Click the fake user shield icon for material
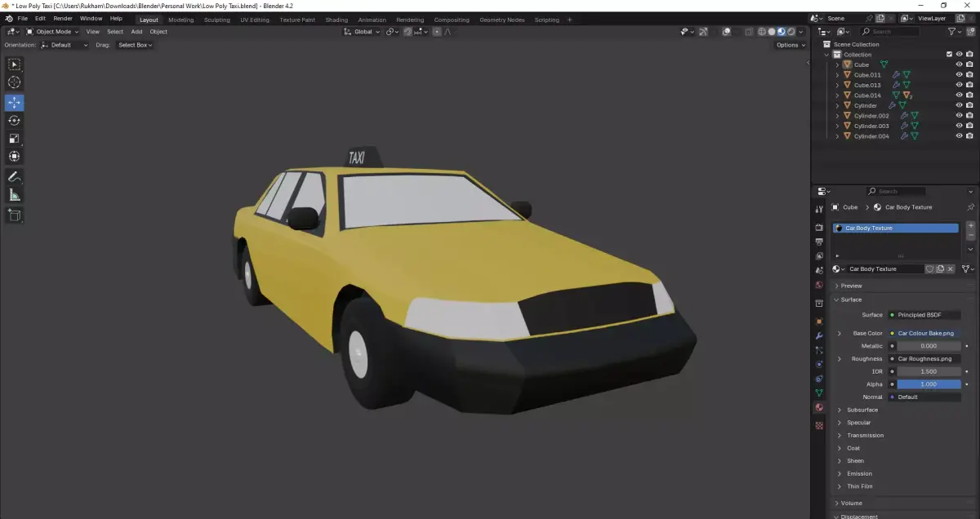This screenshot has height=519, width=980. pyautogui.click(x=929, y=268)
